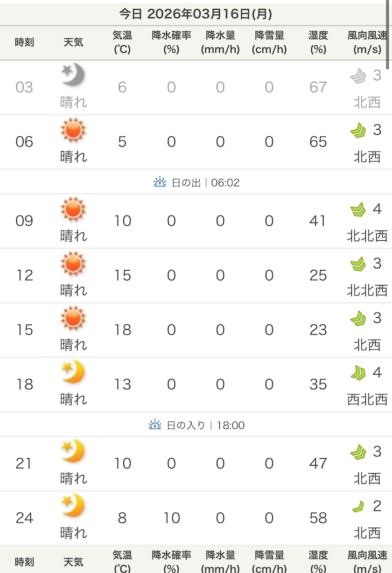Click the 18 o'clock wind direction arrow
The height and width of the screenshot is (573, 392).
click(358, 373)
